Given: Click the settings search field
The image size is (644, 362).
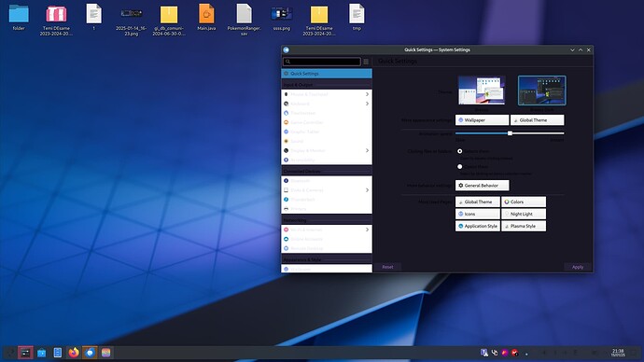Looking at the screenshot, I should [x=322, y=62].
